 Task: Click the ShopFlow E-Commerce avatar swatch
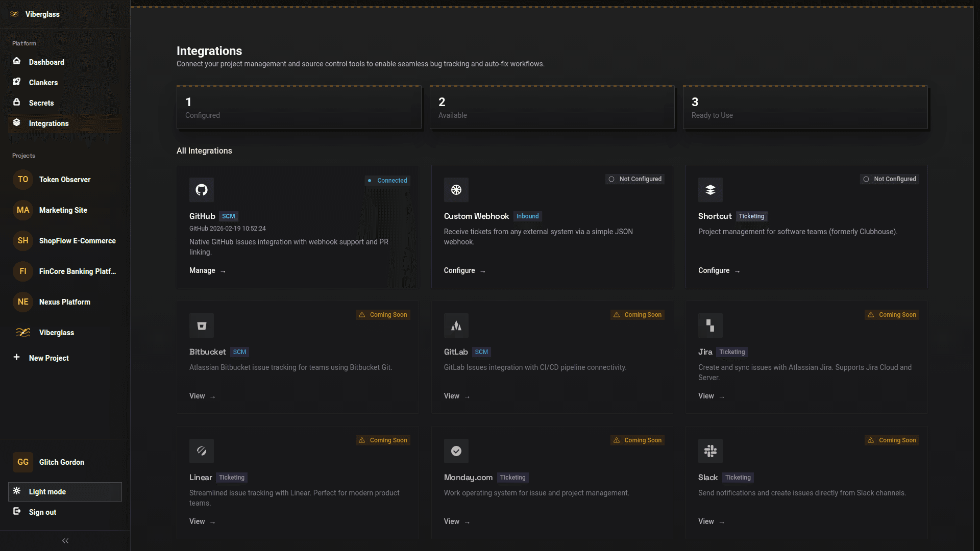22,240
